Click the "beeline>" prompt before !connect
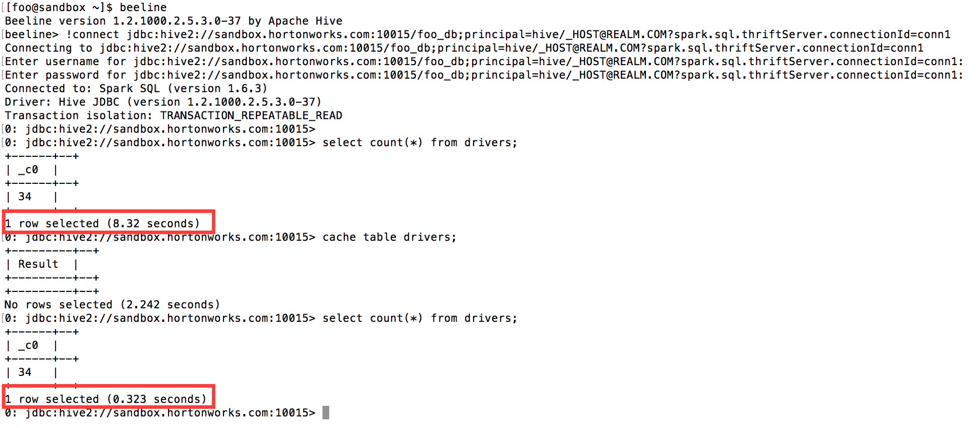 coord(32,34)
